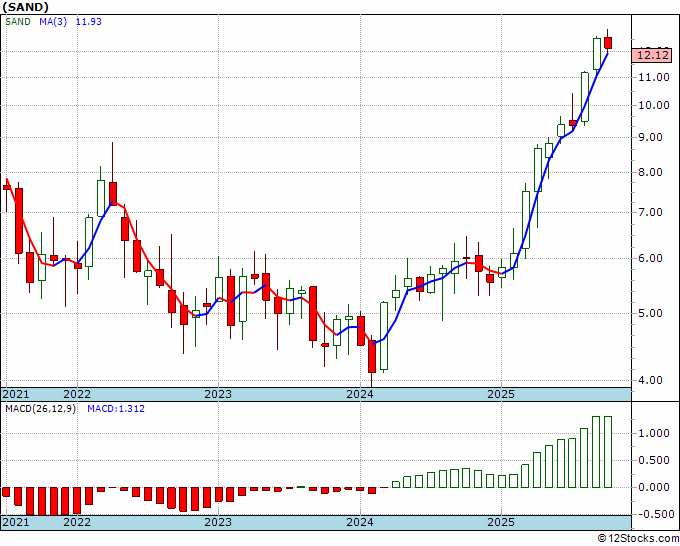The image size is (680, 546).
Task: Click the 1.000 MACD axis label
Action: pos(654,433)
